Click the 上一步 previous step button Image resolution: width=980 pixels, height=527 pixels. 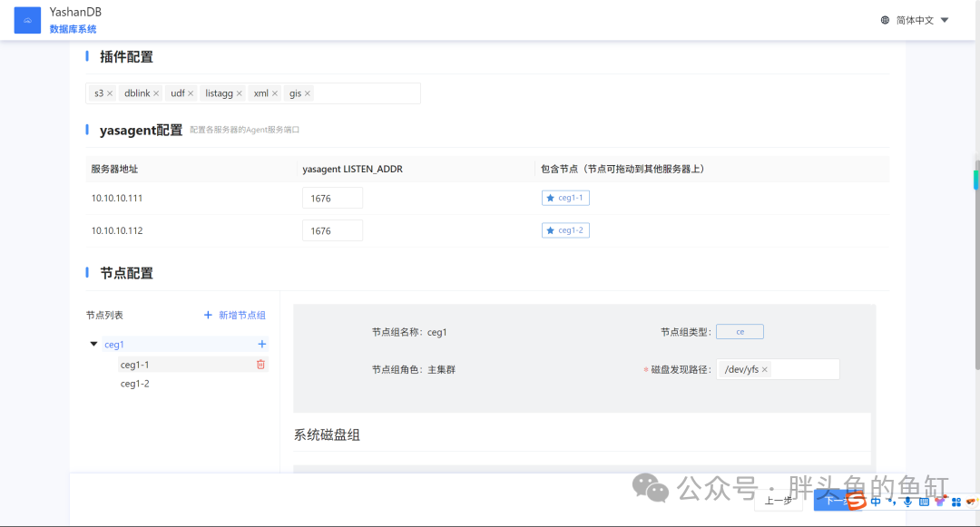(779, 501)
